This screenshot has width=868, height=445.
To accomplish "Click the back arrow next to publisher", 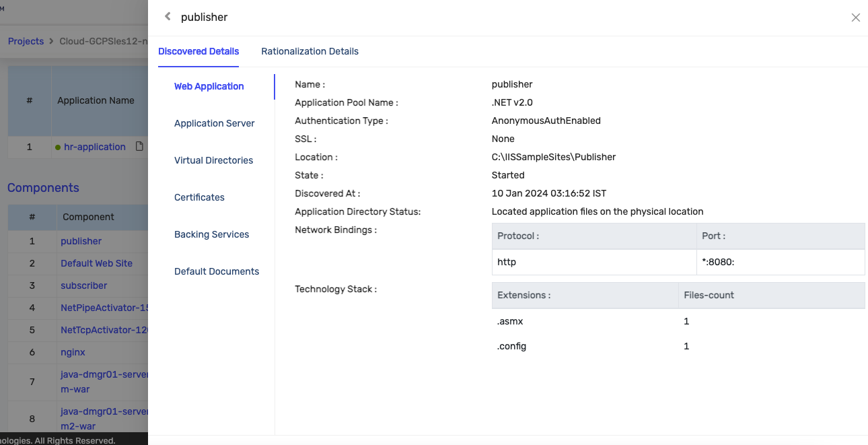I will pos(168,17).
